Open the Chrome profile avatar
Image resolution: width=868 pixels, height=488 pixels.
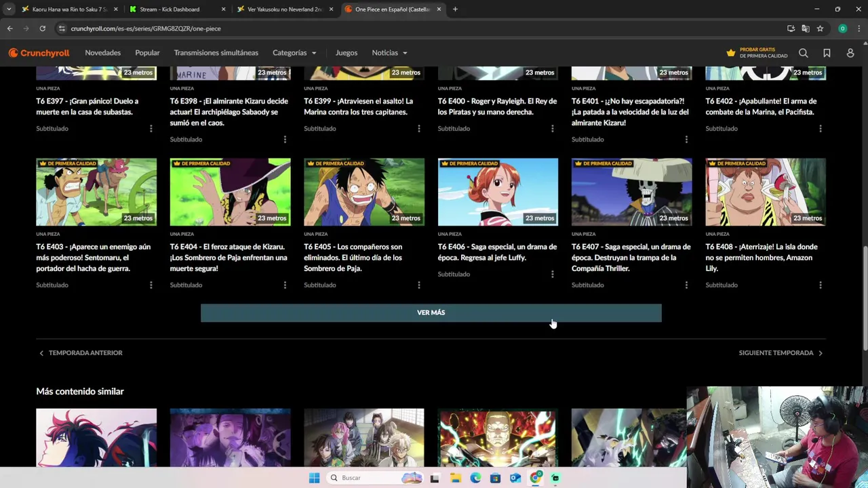pos(842,28)
